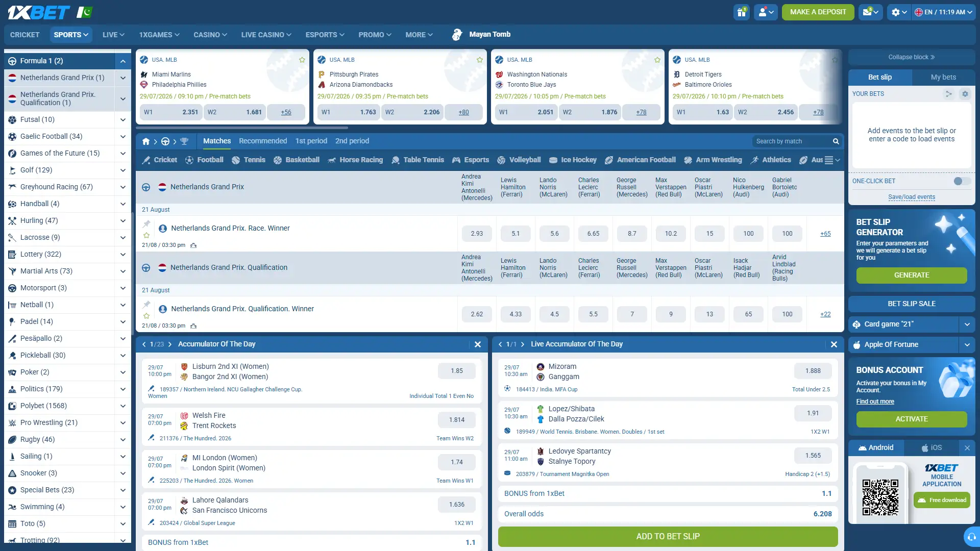The height and width of the screenshot is (551, 980).
Task: Favorite the Pittsburgh Pirates match star
Action: tap(480, 60)
